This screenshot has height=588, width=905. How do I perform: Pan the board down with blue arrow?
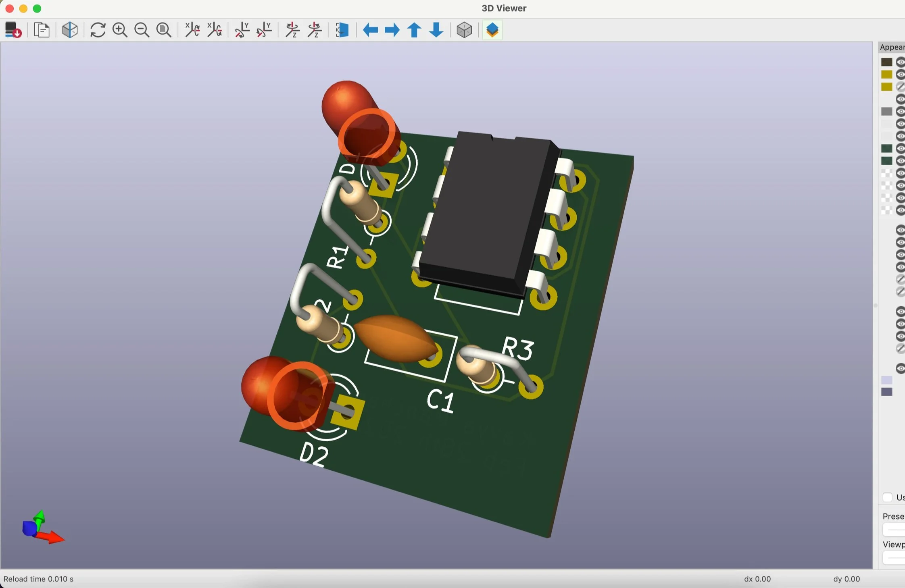(436, 30)
